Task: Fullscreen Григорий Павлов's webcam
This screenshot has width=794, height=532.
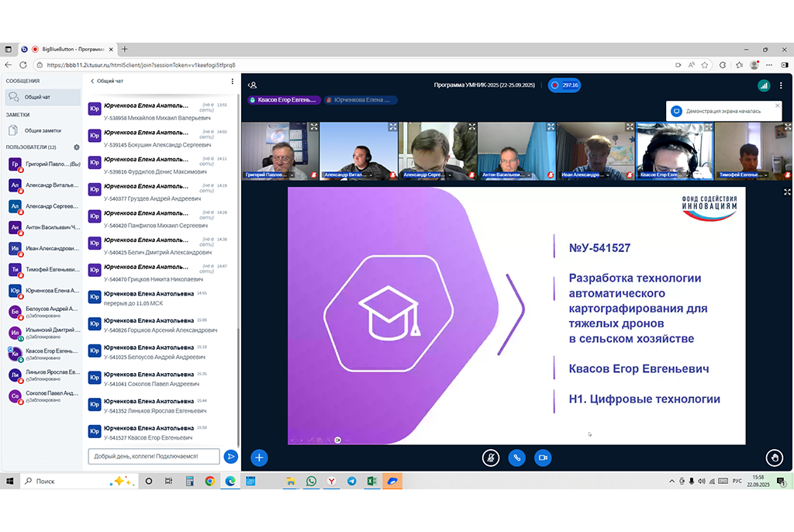Action: pos(314,126)
